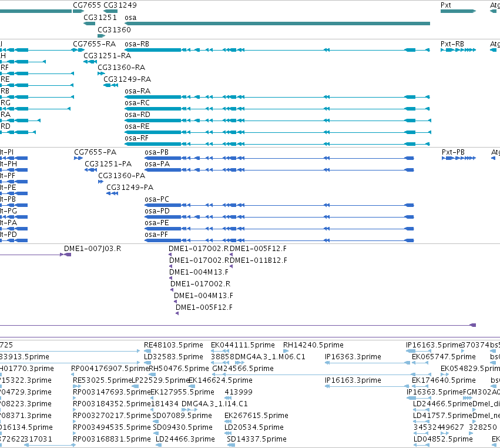This screenshot has width=500, height=448.
Task: Select the EK146624.5prime EST label
Action: 221,380
